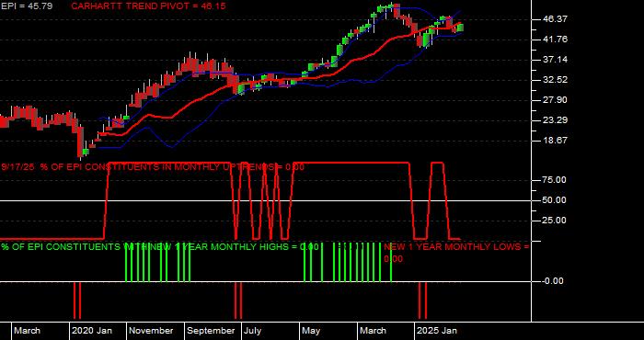The width and height of the screenshot is (644, 340).
Task: Select the 2020 Jan date label
Action: (92, 331)
